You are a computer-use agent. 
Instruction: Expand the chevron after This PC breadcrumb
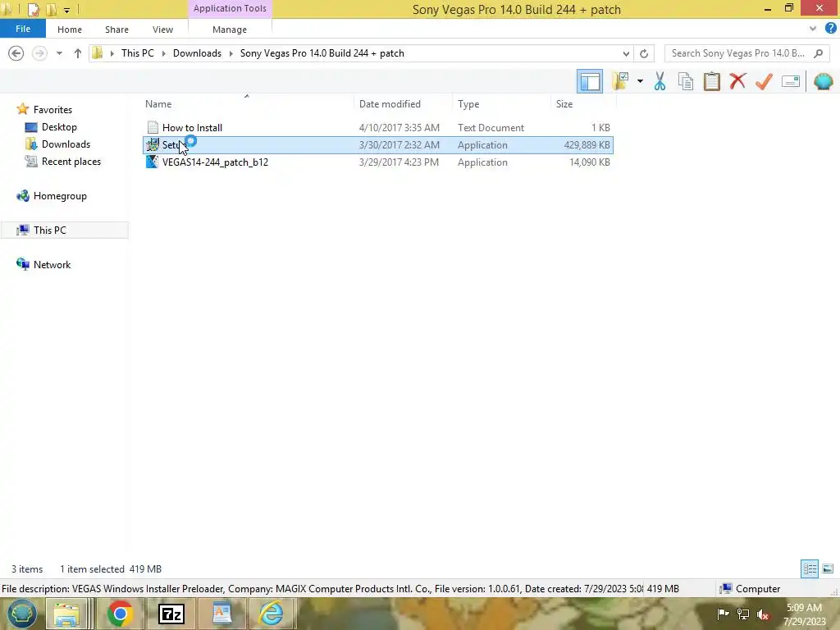[x=164, y=53]
